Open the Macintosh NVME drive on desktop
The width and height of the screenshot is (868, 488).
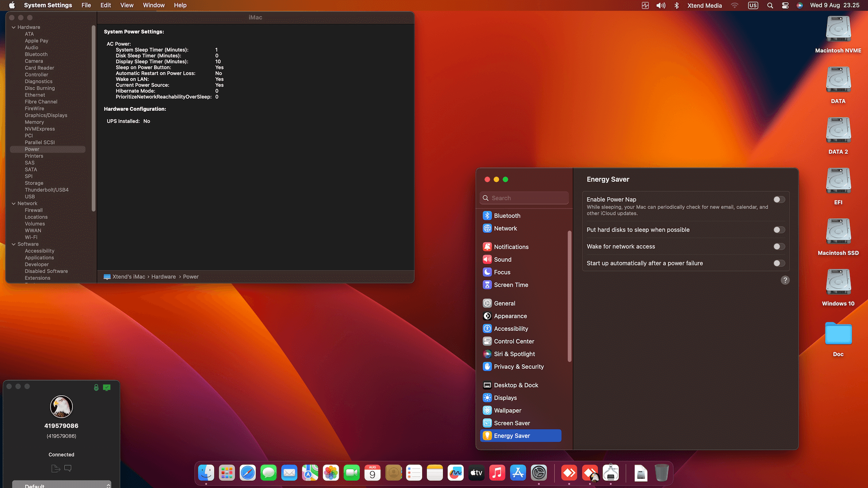(x=838, y=34)
